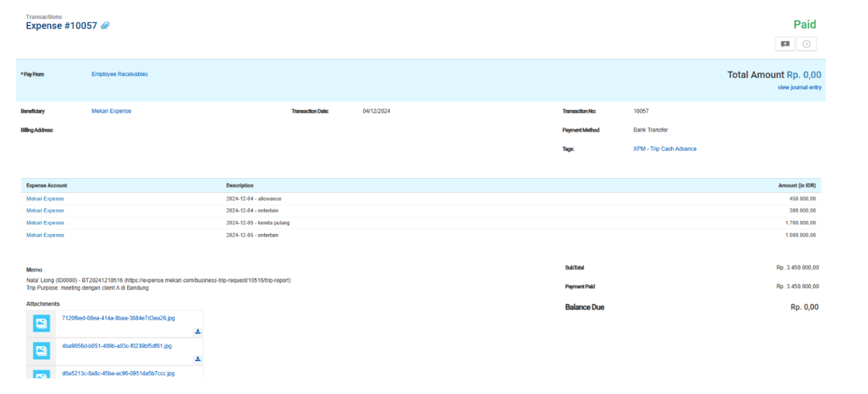Open the view journal entry link

(x=800, y=88)
